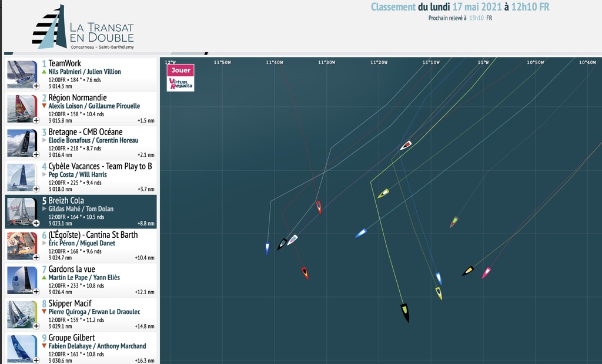The width and height of the screenshot is (602, 364).
Task: Select the black-yellow boat marker beside pink boat
Action: click(468, 271)
